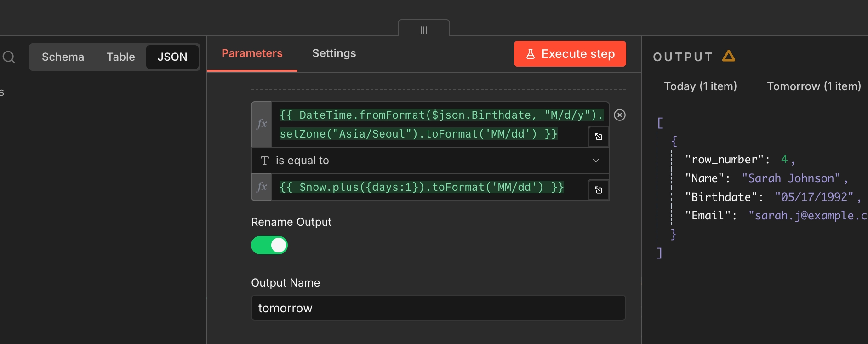The width and height of the screenshot is (868, 344).
Task: Grab the panel drag handle at top
Action: (x=424, y=30)
